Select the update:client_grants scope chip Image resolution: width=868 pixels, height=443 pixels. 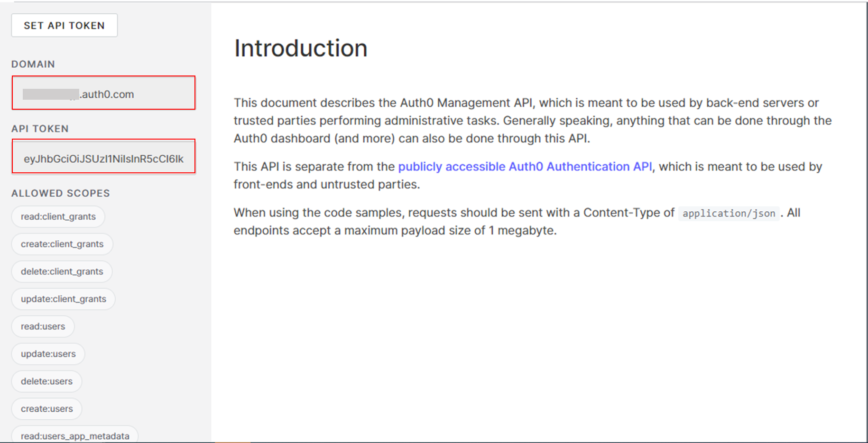[x=63, y=299]
